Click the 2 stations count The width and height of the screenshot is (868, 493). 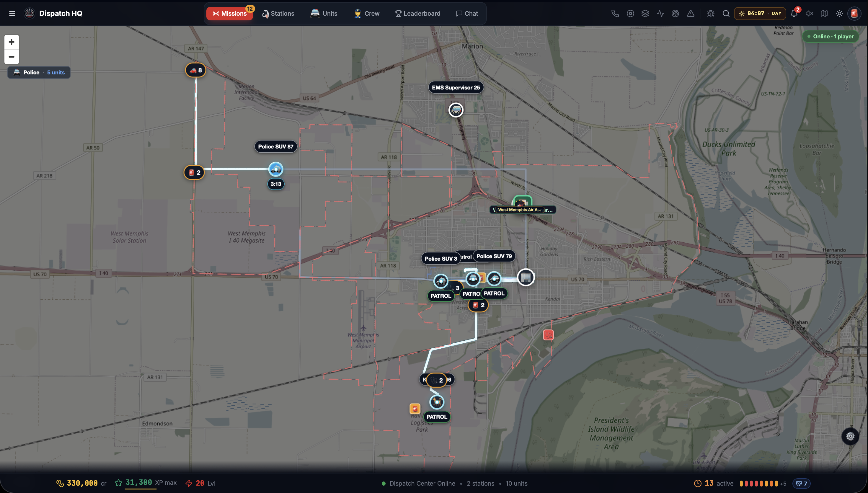click(x=480, y=484)
